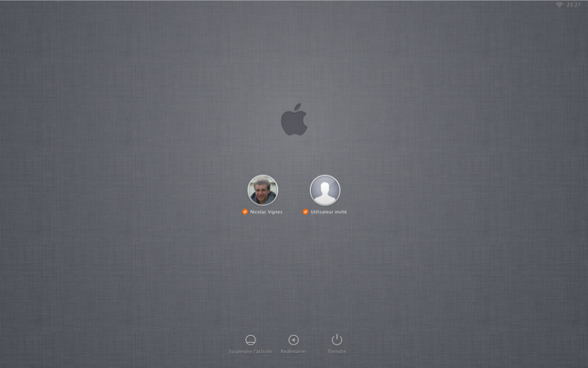Screen dimensions: 588x368
Task: Choose the guest user silhouette avatar
Action: click(325, 190)
